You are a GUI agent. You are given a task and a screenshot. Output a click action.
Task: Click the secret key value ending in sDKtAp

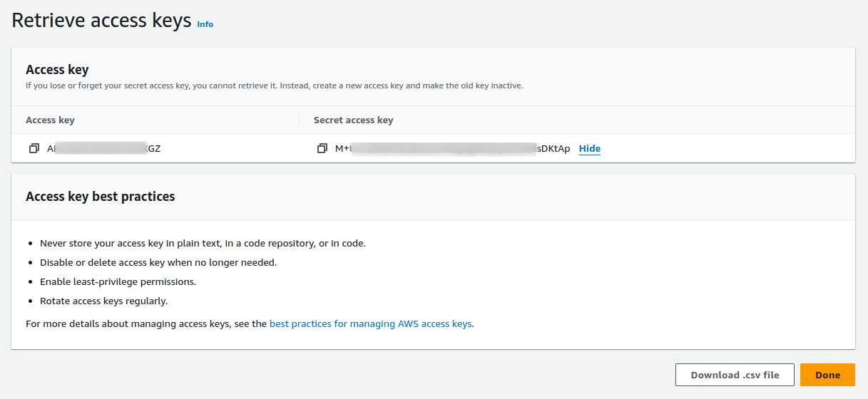coord(452,149)
